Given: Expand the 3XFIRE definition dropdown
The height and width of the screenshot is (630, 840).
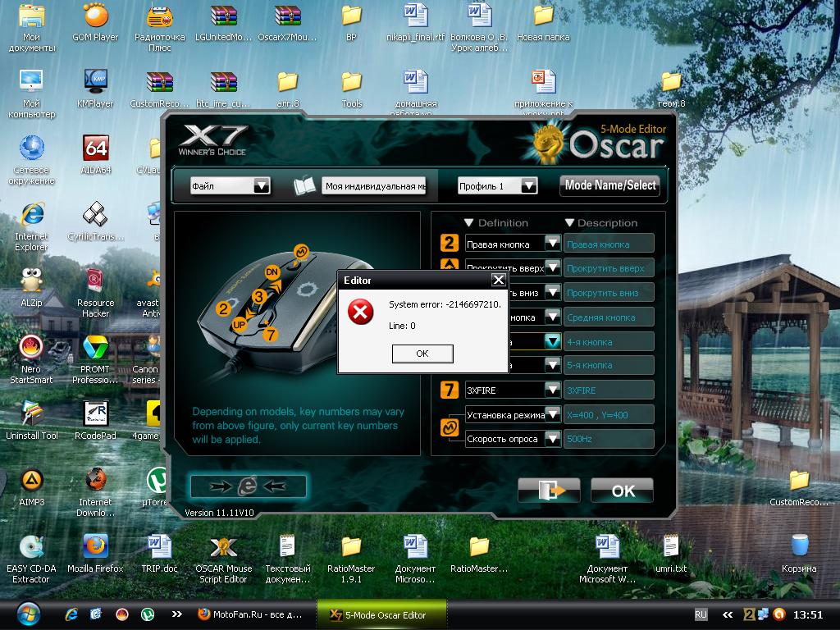Looking at the screenshot, I should [552, 390].
